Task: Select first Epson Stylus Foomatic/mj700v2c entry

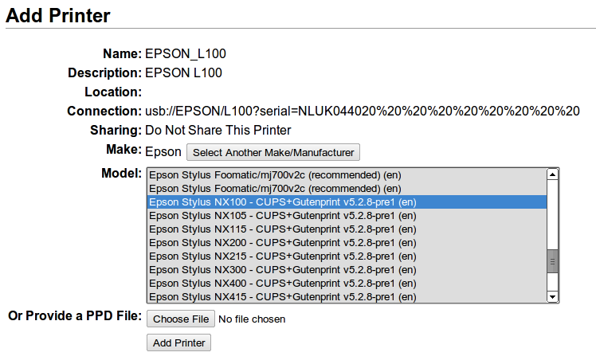Action: coord(347,175)
